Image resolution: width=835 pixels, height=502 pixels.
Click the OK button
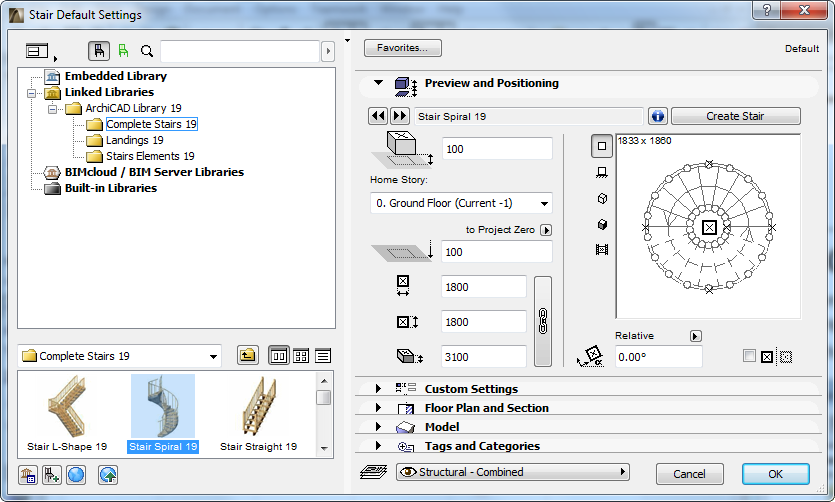coord(775,474)
